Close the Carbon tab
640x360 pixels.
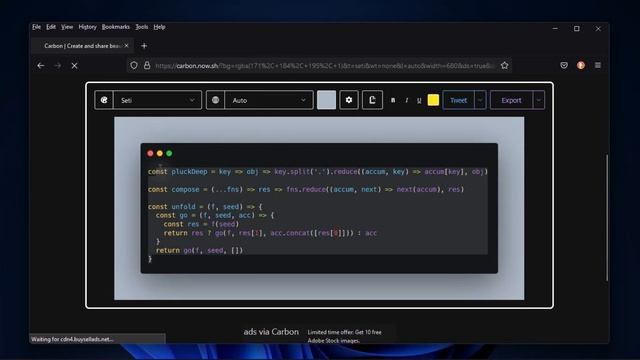(x=126, y=46)
